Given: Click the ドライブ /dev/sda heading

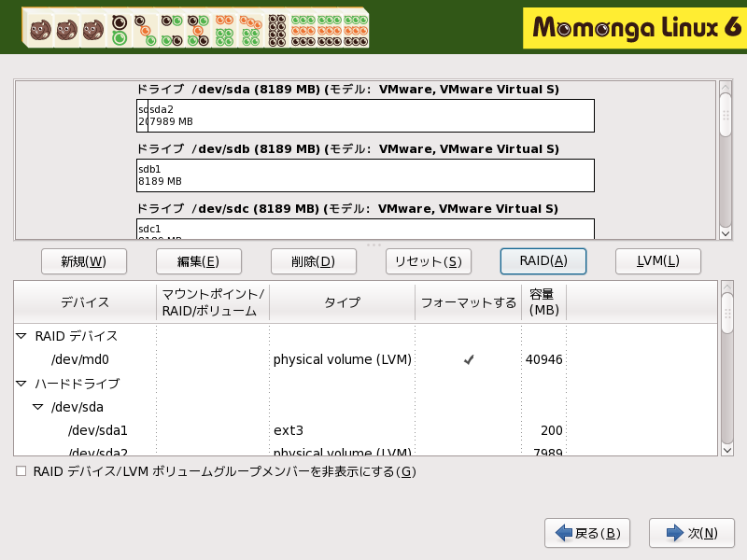Looking at the screenshot, I should (347, 89).
